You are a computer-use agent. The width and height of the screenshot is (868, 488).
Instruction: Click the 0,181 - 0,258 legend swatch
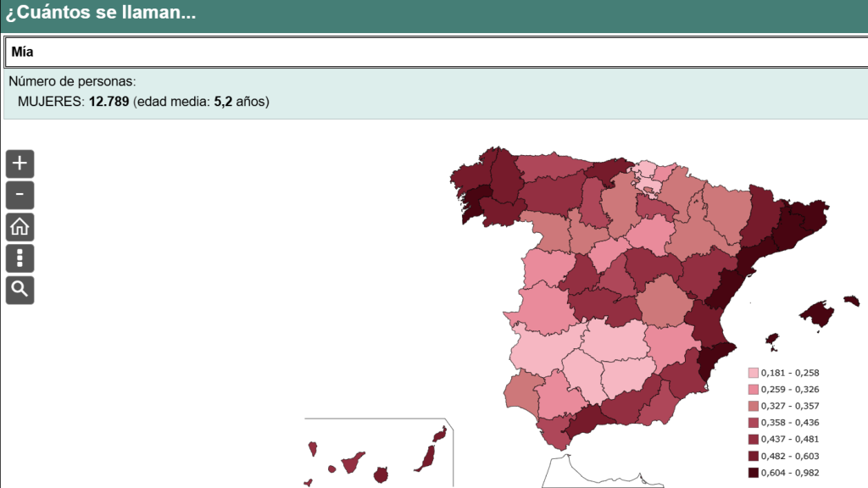coord(753,373)
